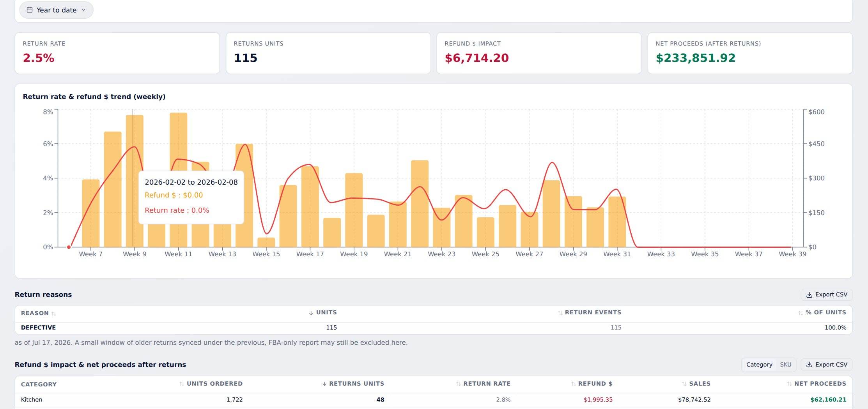
Task: Click the Week 39 axis label
Action: tap(792, 254)
